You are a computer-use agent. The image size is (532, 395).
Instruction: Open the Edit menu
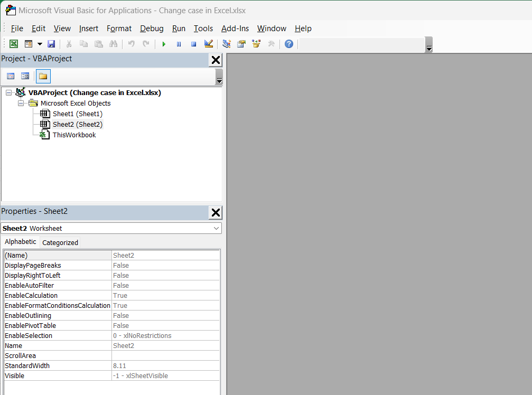[x=39, y=29]
